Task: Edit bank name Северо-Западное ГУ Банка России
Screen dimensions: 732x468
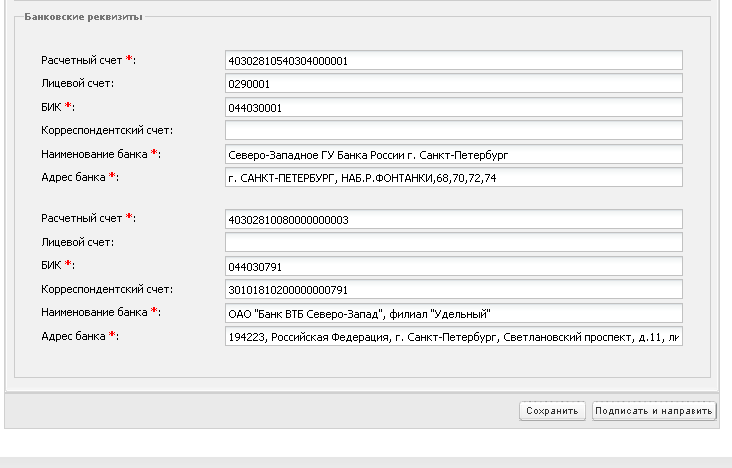Action: [x=454, y=155]
